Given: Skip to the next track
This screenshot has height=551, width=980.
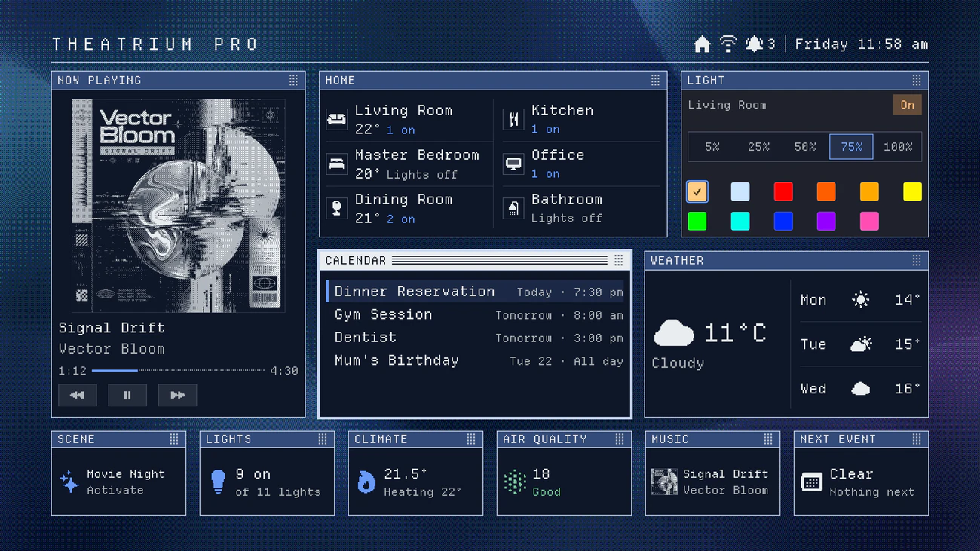Looking at the screenshot, I should (x=178, y=395).
